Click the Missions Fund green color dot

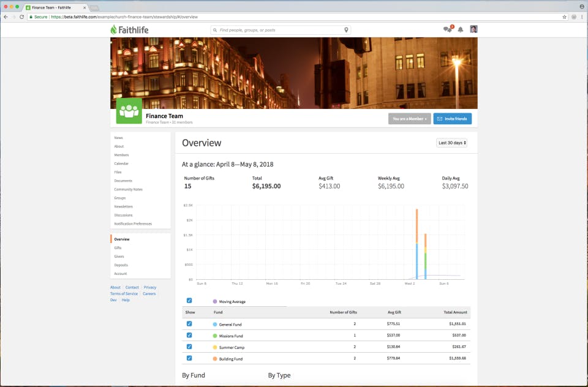tap(215, 336)
